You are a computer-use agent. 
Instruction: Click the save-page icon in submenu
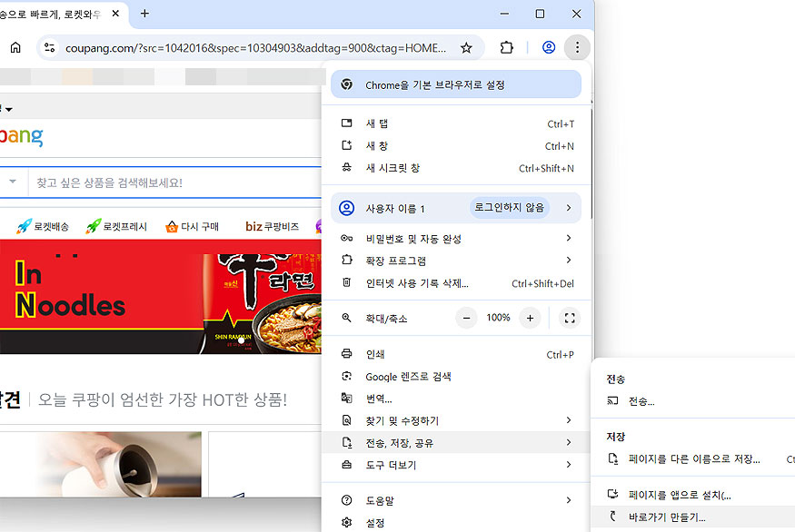coord(612,459)
